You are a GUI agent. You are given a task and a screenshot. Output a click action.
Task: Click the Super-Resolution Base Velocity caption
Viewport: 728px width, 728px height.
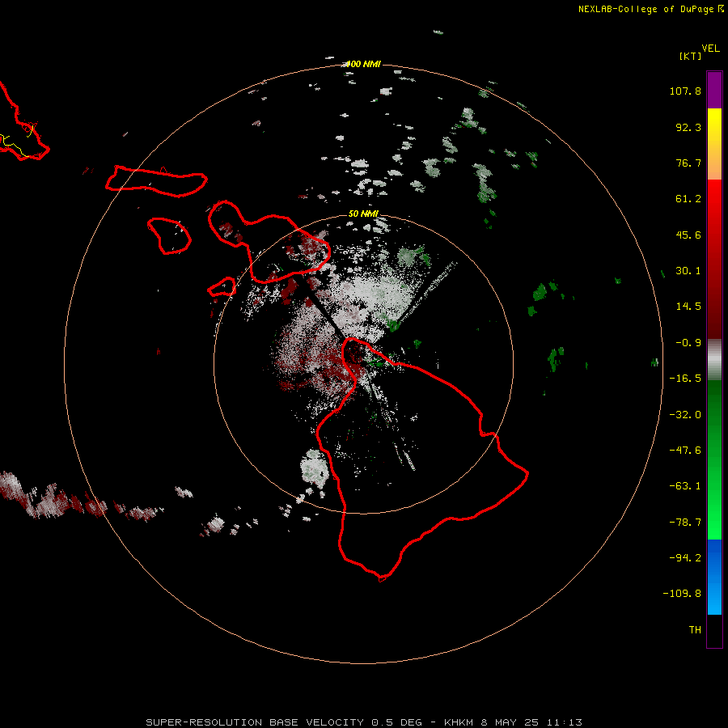tap(363, 722)
